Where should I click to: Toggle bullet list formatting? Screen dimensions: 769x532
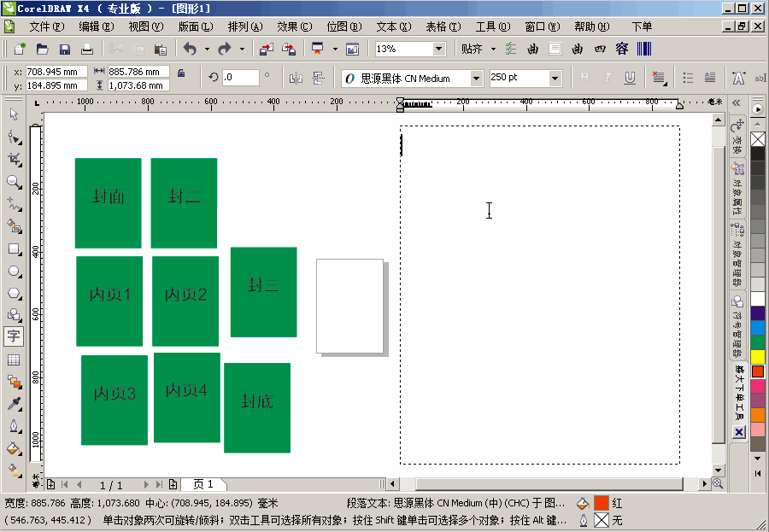pyautogui.click(x=688, y=78)
